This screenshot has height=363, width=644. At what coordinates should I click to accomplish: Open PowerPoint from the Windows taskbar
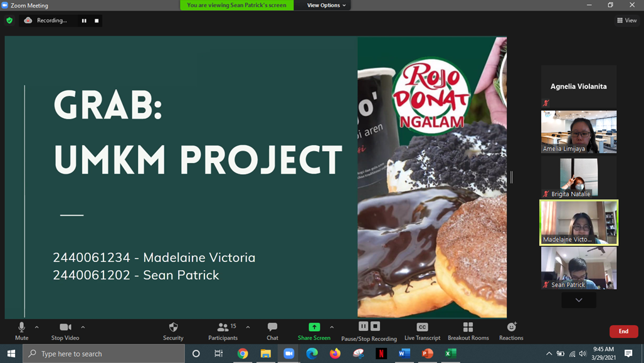click(x=428, y=354)
